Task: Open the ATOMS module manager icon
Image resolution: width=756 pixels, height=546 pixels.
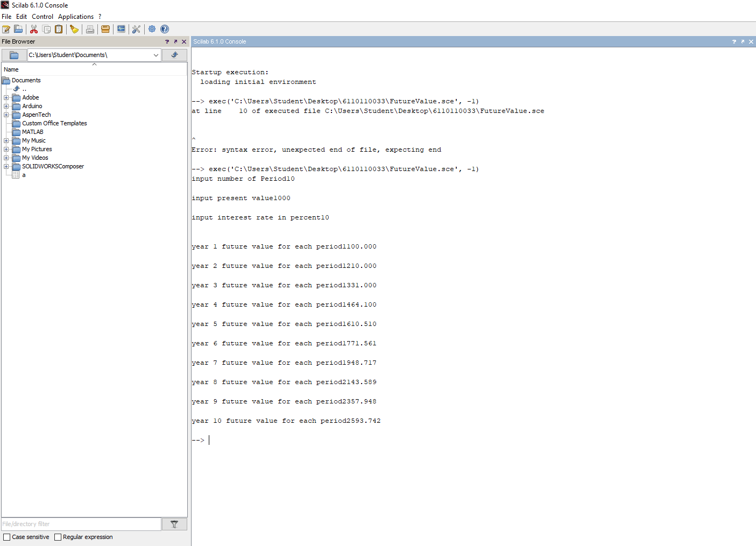Action: pos(105,29)
